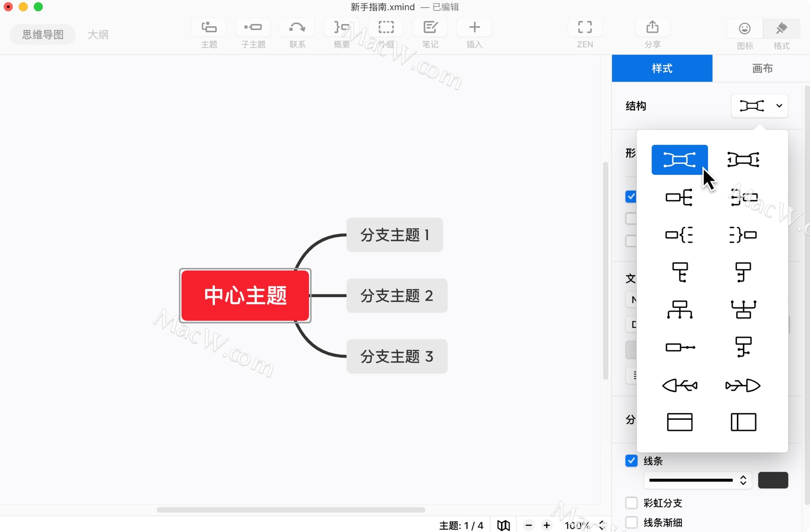Switch to the 画布 canvas tab

click(762, 68)
